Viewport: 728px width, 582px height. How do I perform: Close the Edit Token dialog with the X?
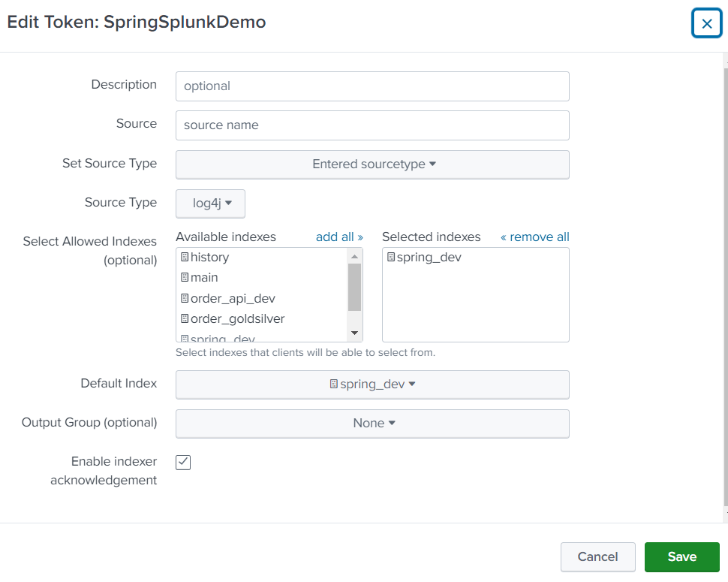point(706,23)
